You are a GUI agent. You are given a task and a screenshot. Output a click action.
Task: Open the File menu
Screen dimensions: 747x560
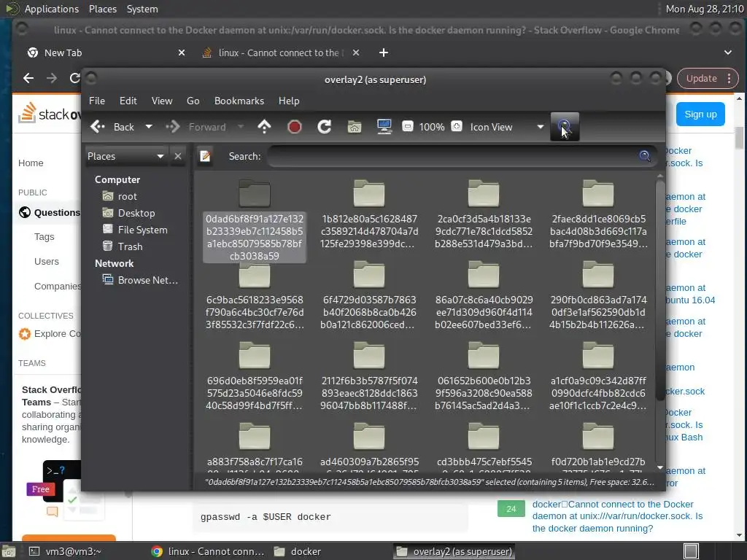(97, 101)
